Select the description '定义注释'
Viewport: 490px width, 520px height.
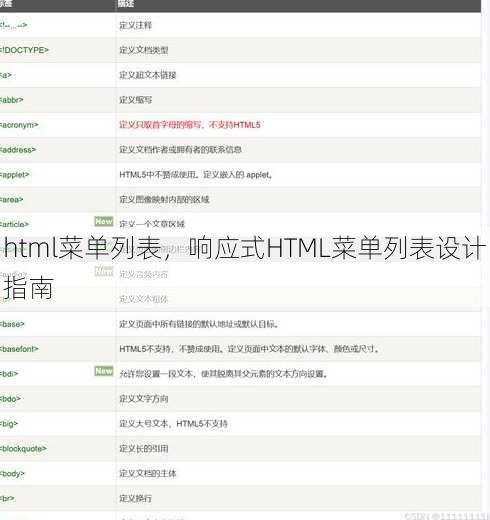(135, 25)
